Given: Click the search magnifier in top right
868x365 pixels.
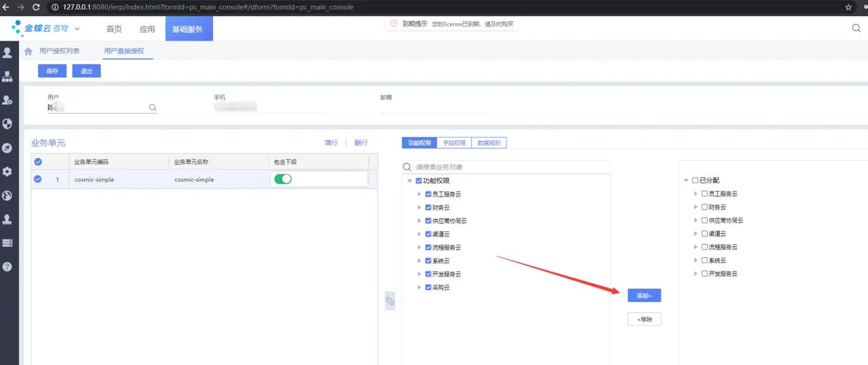Looking at the screenshot, I should tap(856, 28).
